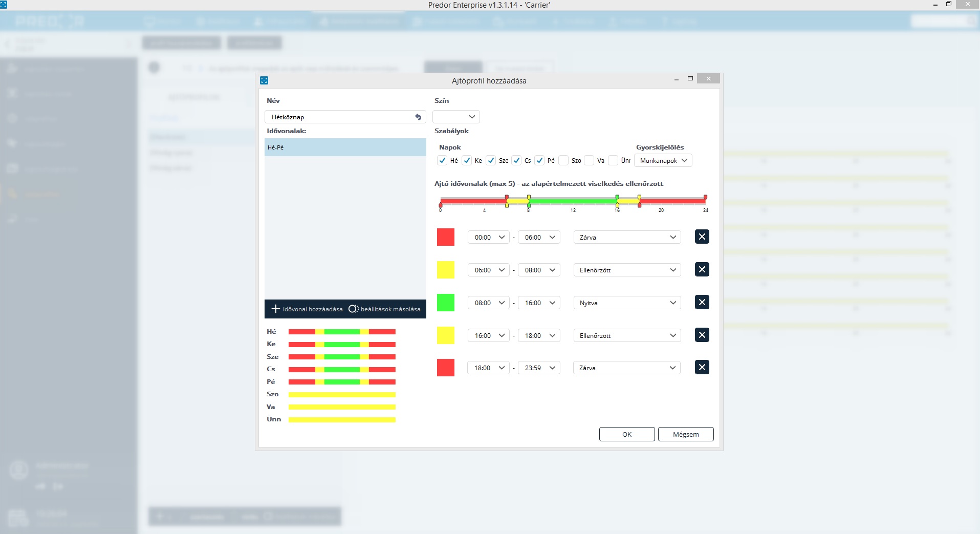
Task: Expand the Munkanapok quick selection dropdown
Action: 663,161
